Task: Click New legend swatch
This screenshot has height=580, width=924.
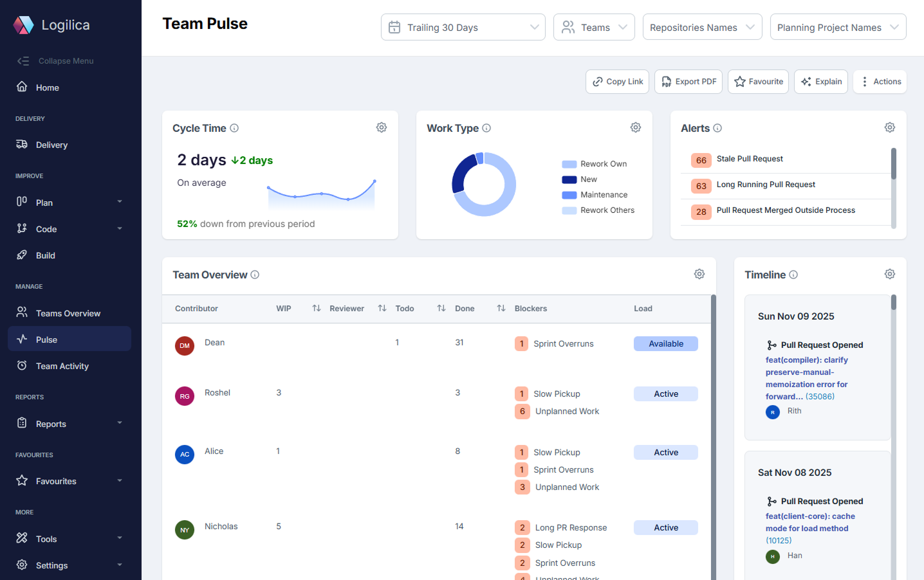Action: pyautogui.click(x=569, y=179)
